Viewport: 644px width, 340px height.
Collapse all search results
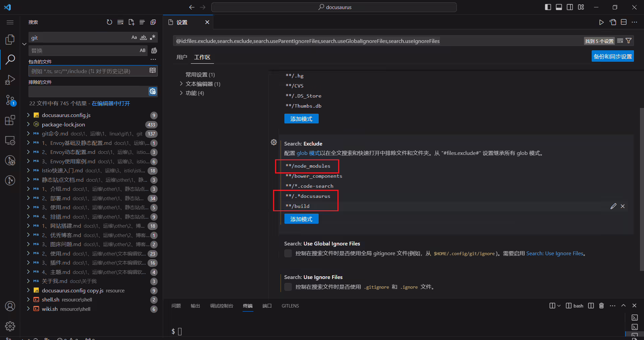point(153,22)
